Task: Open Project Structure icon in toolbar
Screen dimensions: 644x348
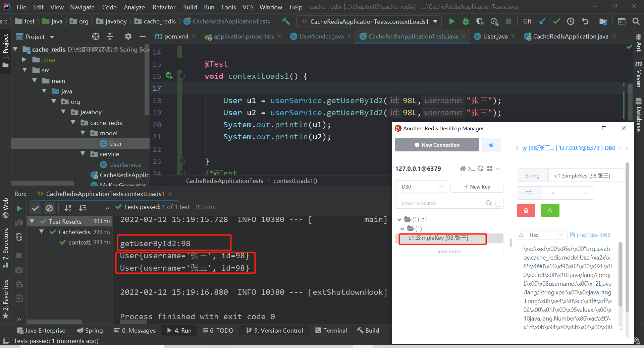Action: coord(603,21)
